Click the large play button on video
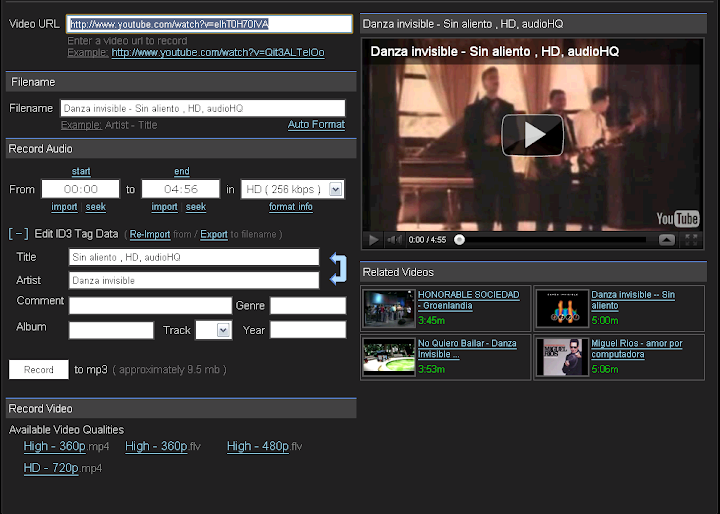This screenshot has height=514, width=720. 533,135
